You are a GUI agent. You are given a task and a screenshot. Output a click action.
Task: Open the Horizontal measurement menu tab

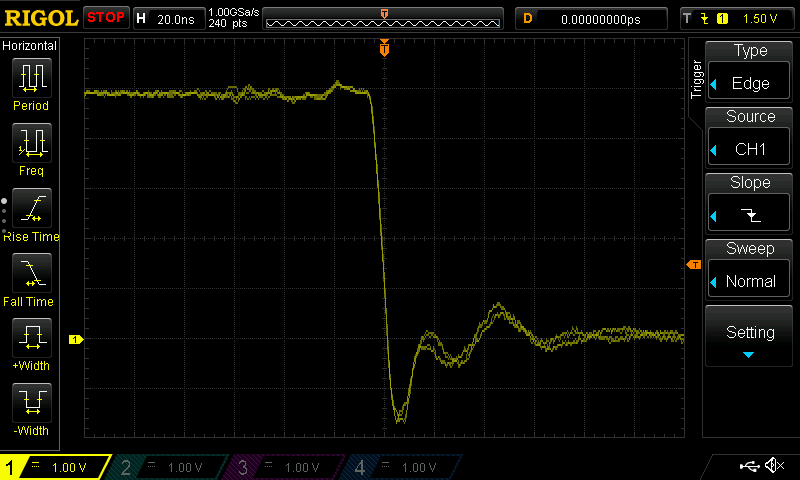[30, 46]
